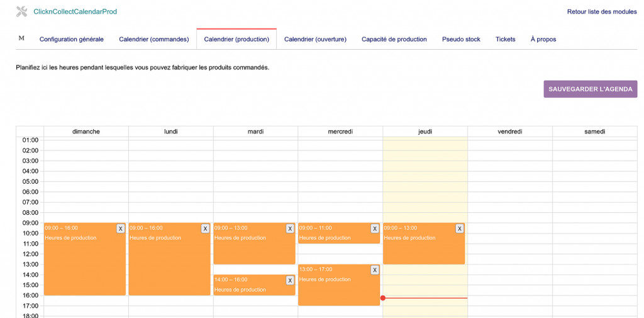Remove Thursday's 09:00–13:00 production block

pyautogui.click(x=460, y=229)
